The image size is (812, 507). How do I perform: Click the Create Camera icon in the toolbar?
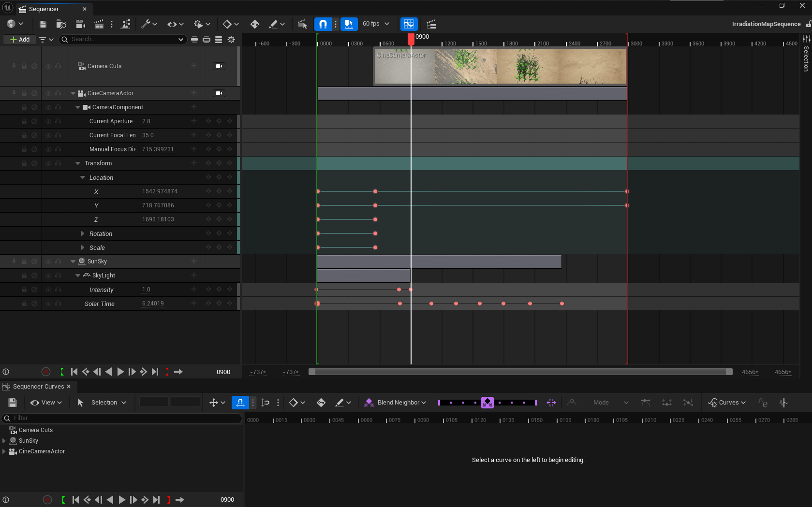click(80, 24)
